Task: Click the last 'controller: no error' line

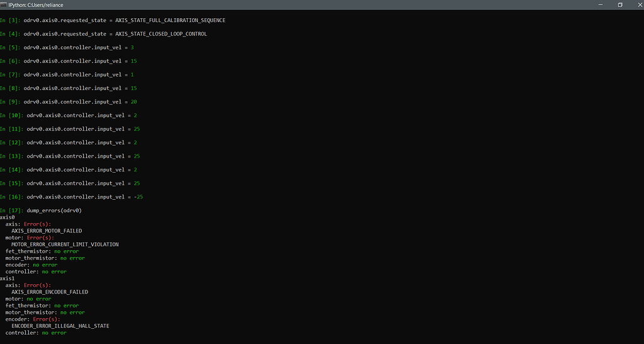Action: point(36,333)
